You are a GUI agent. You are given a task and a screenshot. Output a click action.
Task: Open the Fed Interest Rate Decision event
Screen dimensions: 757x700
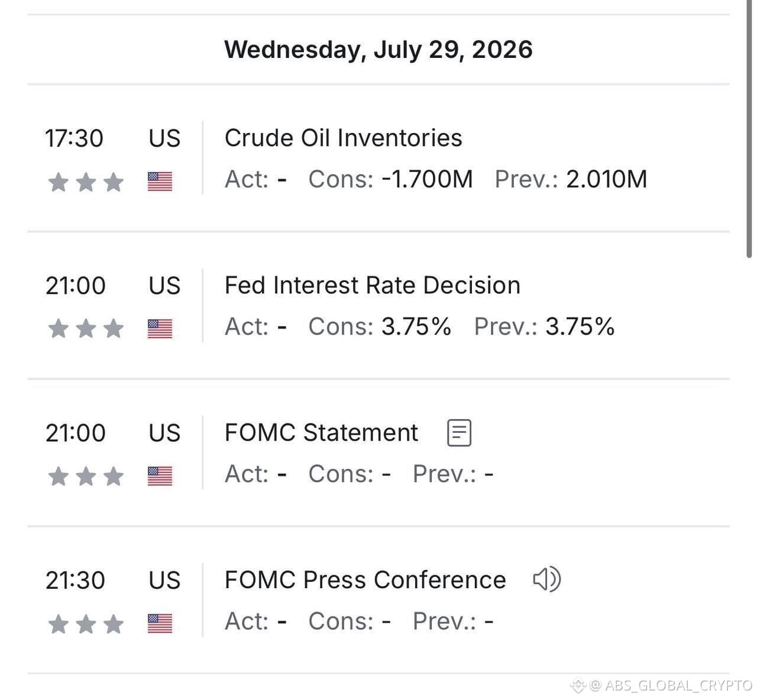[373, 285]
